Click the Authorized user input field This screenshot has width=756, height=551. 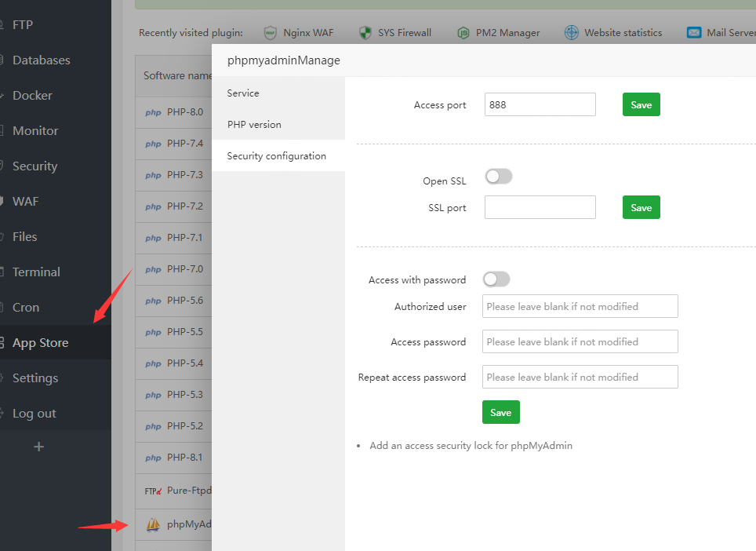[x=580, y=306]
